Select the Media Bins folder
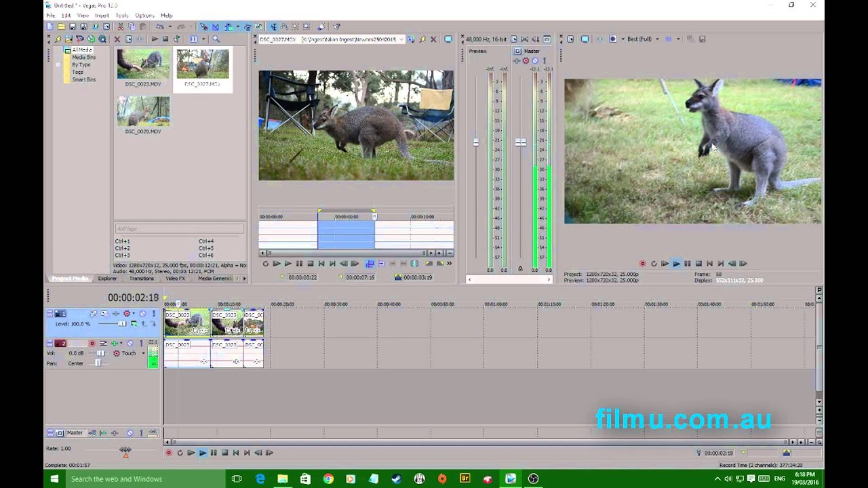This screenshot has height=488, width=868. click(x=83, y=58)
